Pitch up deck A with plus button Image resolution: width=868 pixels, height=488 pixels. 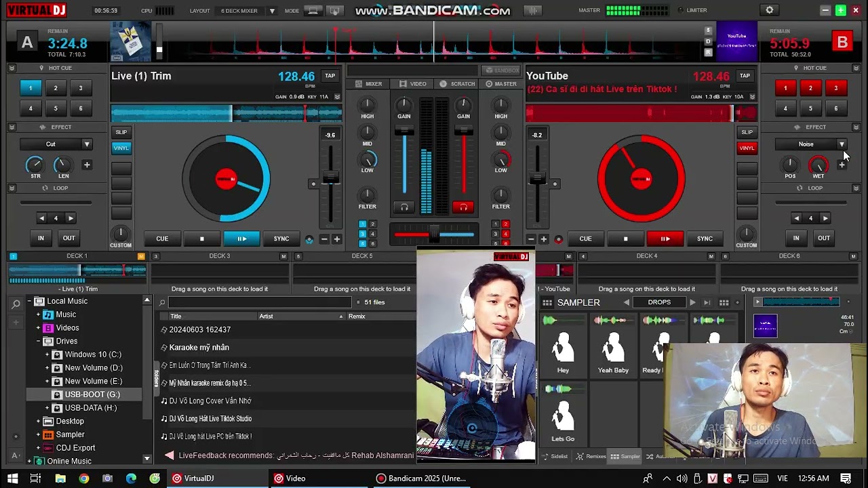coord(336,239)
